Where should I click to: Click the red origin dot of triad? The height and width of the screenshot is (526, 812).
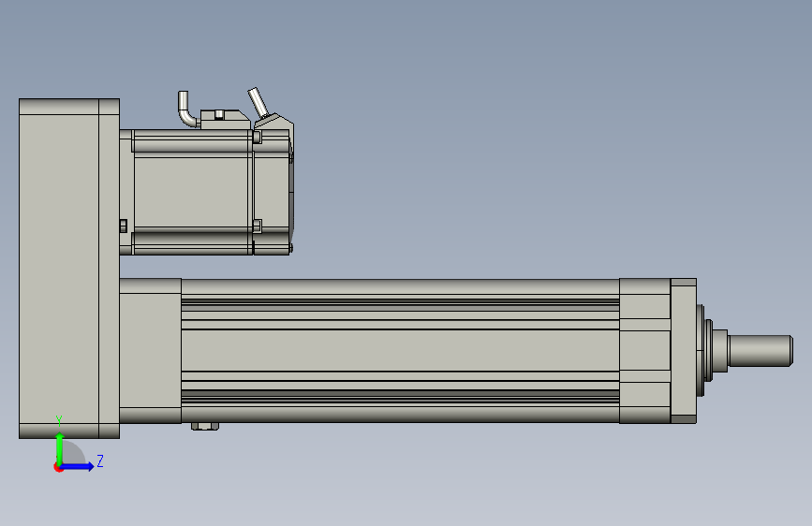(58, 467)
